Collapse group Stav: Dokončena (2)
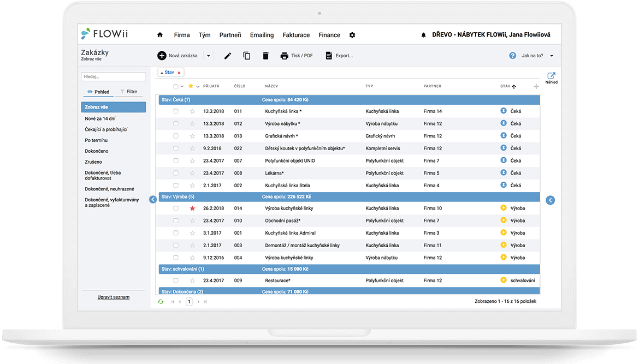This screenshot has width=639, height=364. (x=349, y=291)
